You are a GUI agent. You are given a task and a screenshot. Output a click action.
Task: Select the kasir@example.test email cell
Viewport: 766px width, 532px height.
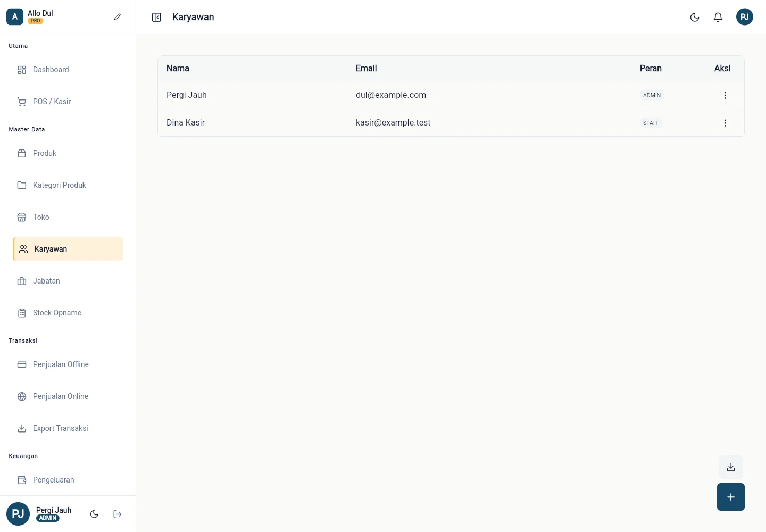393,123
